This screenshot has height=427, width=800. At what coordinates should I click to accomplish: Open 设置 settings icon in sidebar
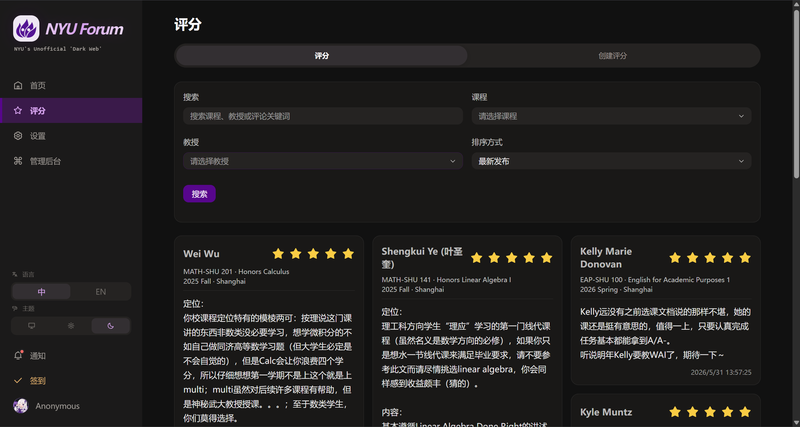[18, 136]
